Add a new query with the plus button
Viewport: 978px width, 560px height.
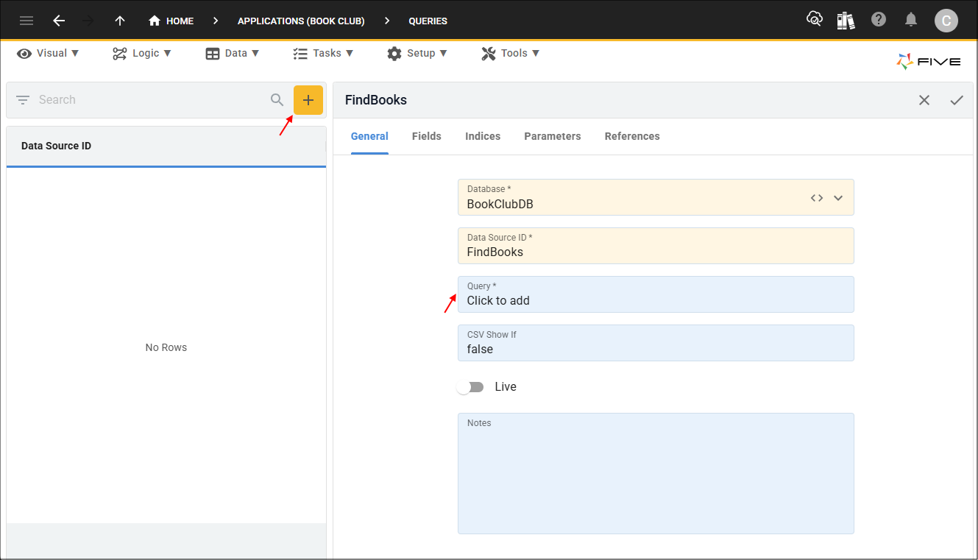tap(308, 99)
